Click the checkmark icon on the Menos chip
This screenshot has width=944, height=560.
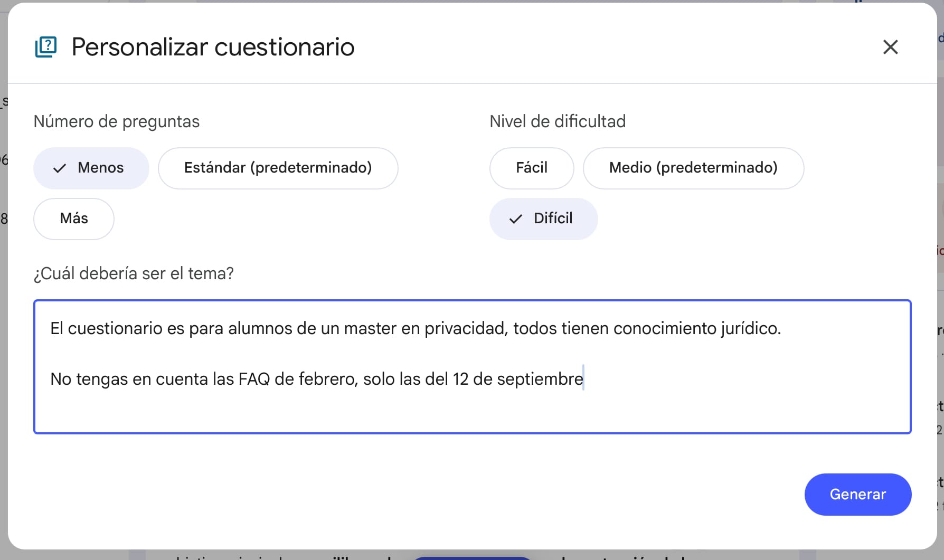point(60,168)
